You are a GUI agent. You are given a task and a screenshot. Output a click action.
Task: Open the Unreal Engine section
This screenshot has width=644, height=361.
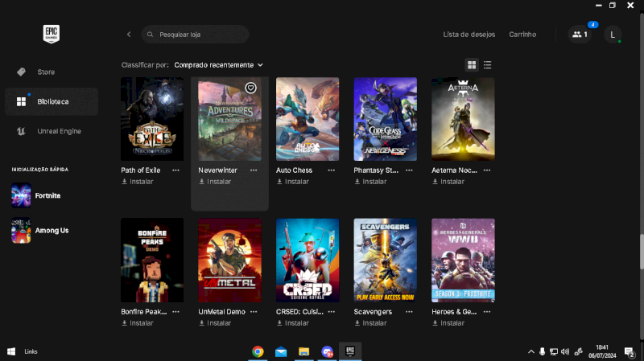[52, 131]
